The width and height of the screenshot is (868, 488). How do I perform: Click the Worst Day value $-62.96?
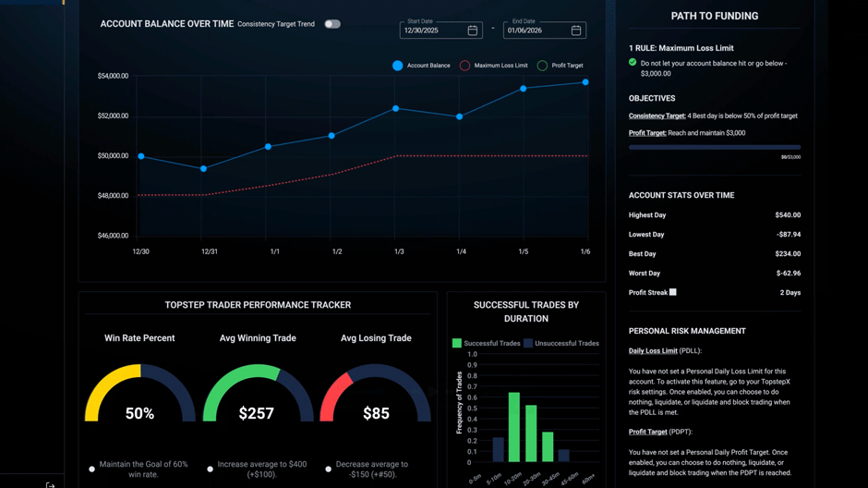pyautogui.click(x=789, y=273)
